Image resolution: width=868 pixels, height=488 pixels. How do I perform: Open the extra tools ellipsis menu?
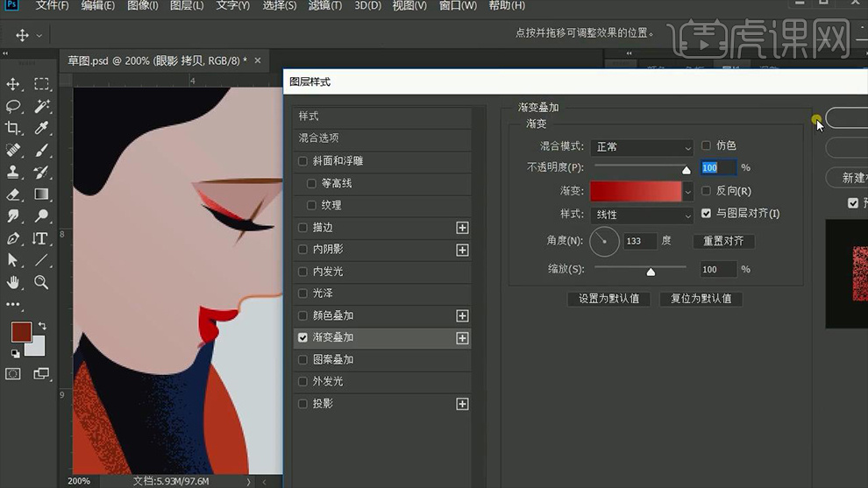pyautogui.click(x=13, y=304)
